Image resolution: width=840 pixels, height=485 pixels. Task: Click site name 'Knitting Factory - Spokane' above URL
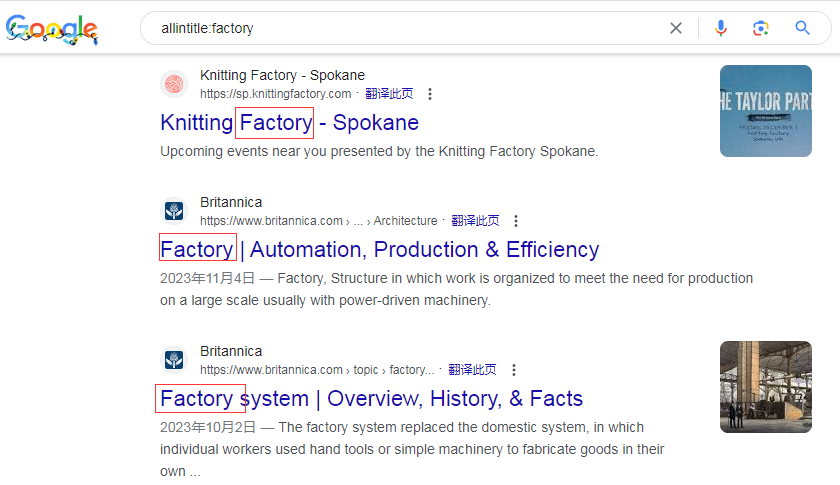282,75
